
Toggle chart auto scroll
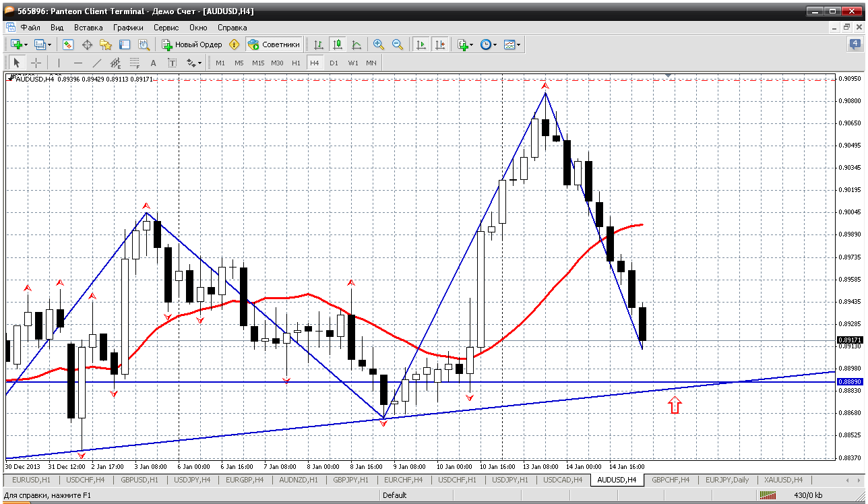[421, 44]
